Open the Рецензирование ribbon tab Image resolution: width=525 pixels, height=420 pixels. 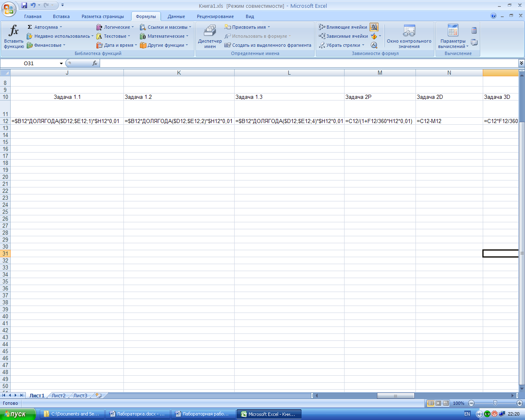pyautogui.click(x=215, y=16)
